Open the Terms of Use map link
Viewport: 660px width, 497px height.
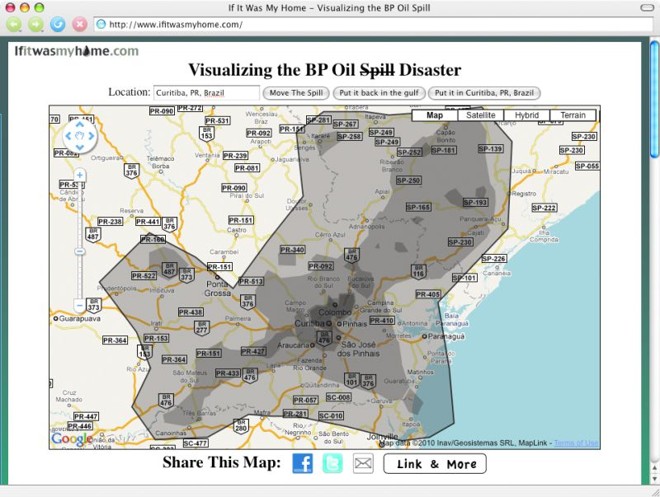[x=576, y=443]
